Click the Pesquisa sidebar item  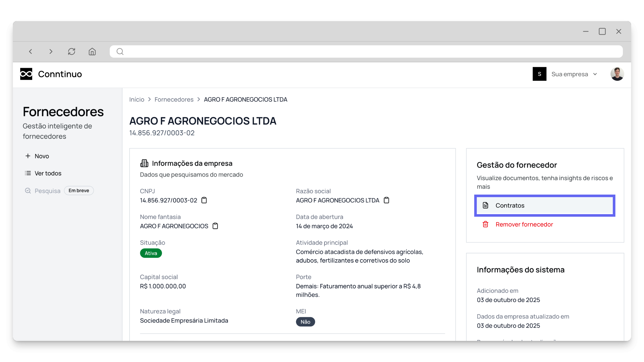pos(47,191)
